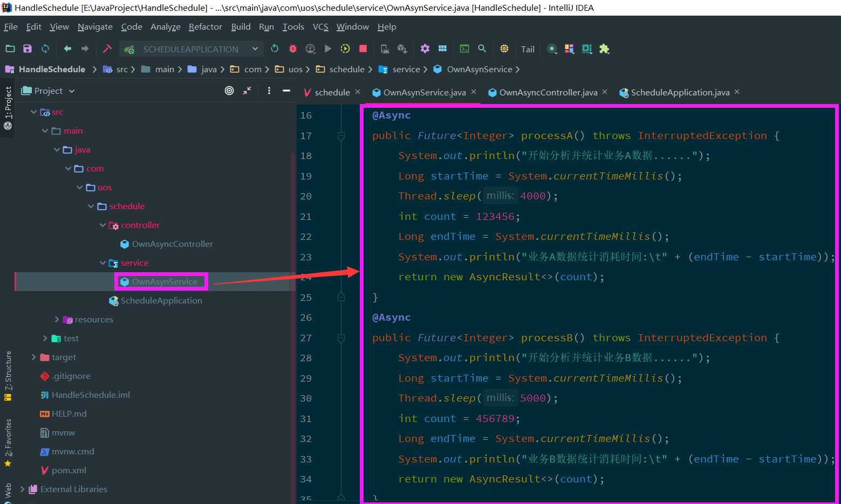The width and height of the screenshot is (841, 504).
Task: Collapse the com package node
Action: pyautogui.click(x=68, y=169)
